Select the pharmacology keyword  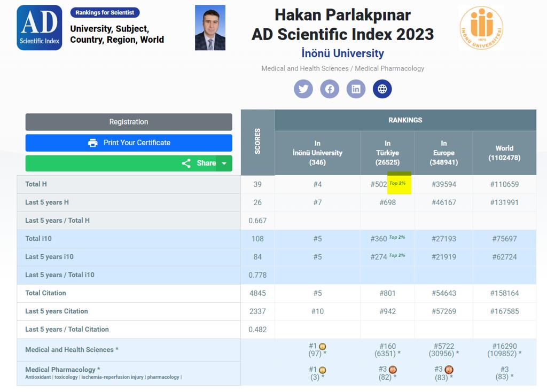163,377
